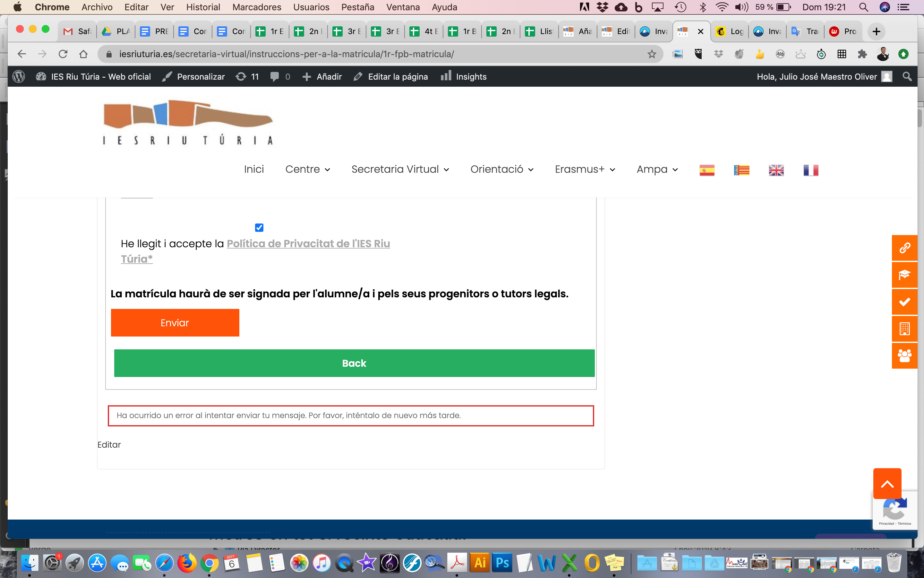This screenshot has width=924, height=578.
Task: Switch to the 4t E spreadsheet tab
Action: coord(424,31)
